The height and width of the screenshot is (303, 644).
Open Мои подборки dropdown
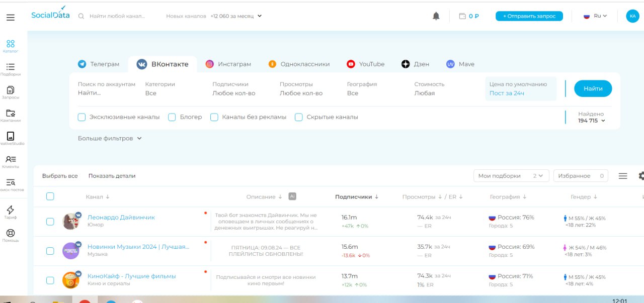tap(511, 176)
